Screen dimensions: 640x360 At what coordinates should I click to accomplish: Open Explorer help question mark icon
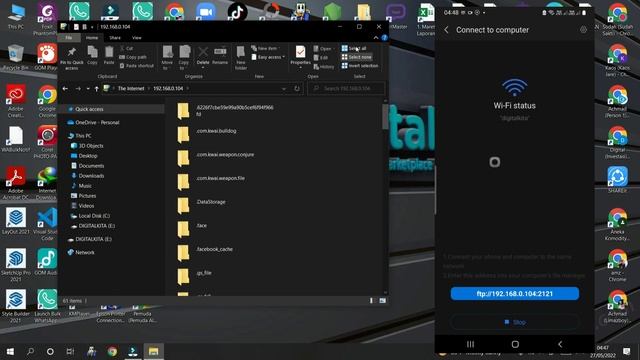[x=384, y=38]
